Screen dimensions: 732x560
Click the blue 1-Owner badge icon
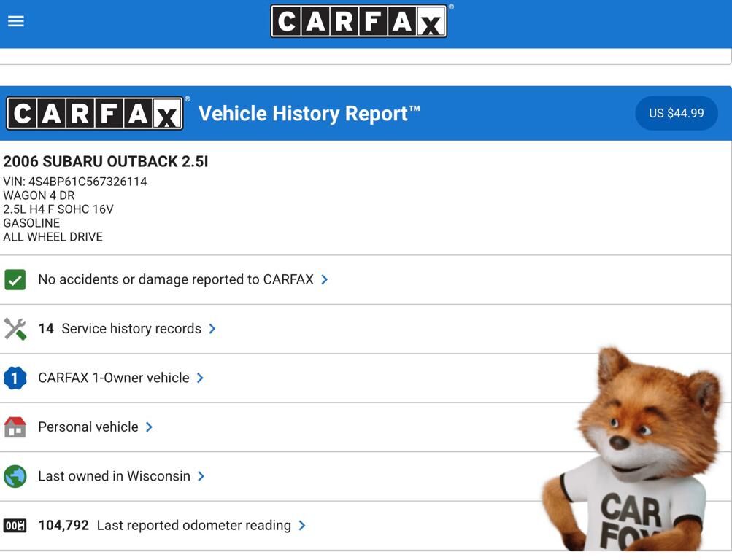click(x=15, y=378)
